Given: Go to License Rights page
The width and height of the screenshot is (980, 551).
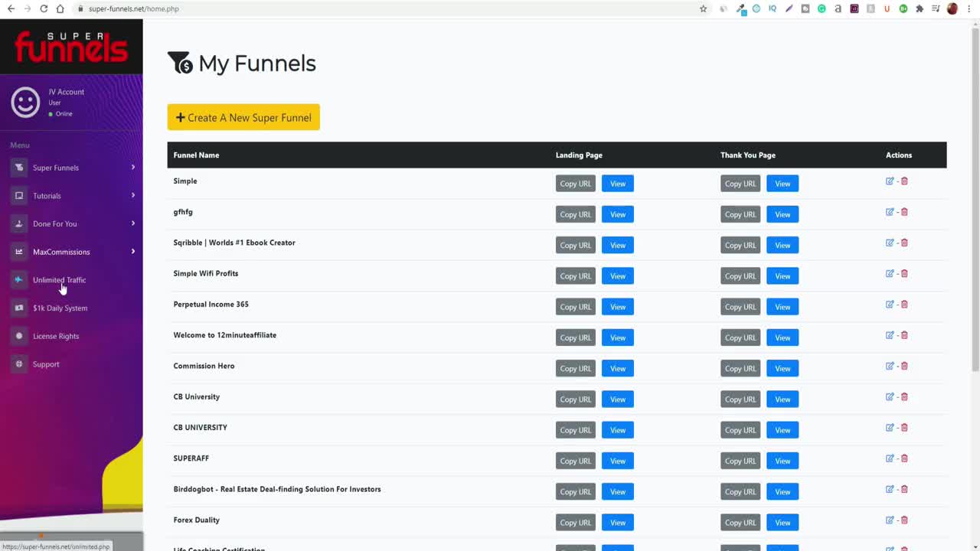Looking at the screenshot, I should pyautogui.click(x=56, y=336).
